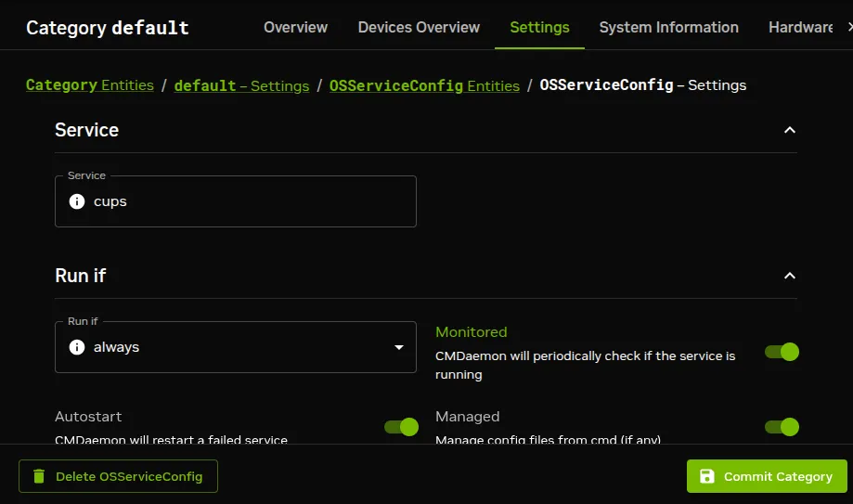Click the trash icon on Delete OSServiceConfig
This screenshot has width=853, height=504.
coord(39,476)
